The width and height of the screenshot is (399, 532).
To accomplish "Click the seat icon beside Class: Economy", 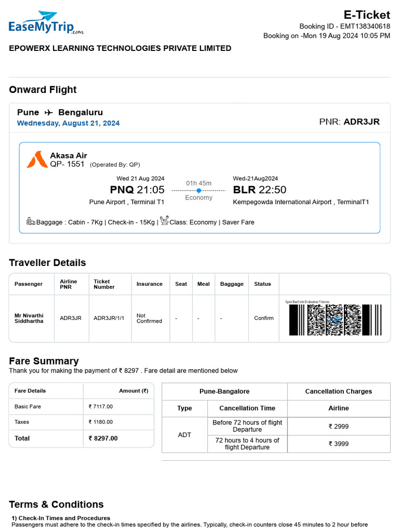I will [164, 221].
